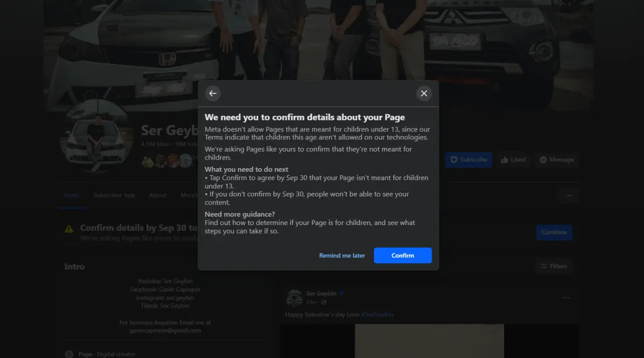
Task: Open post Filters
Action: coord(554,266)
